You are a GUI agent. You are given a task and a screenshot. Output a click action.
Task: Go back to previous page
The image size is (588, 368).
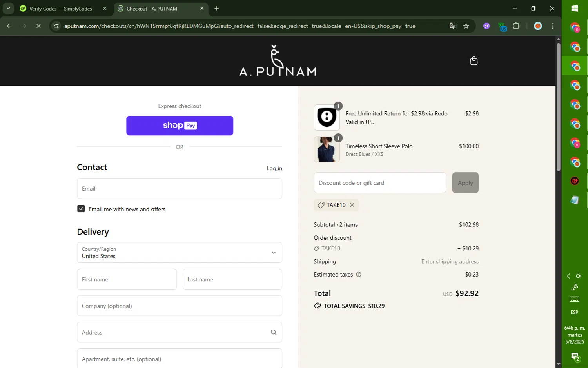point(9,26)
